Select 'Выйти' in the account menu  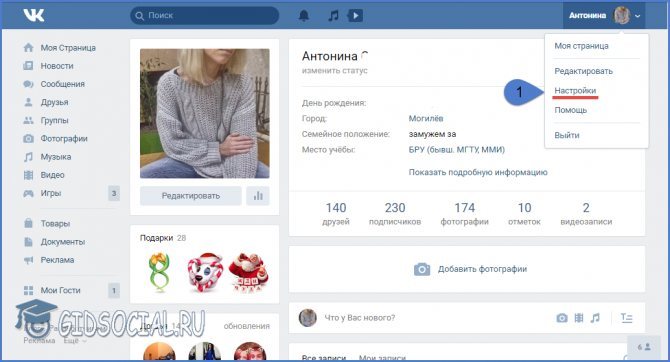567,135
